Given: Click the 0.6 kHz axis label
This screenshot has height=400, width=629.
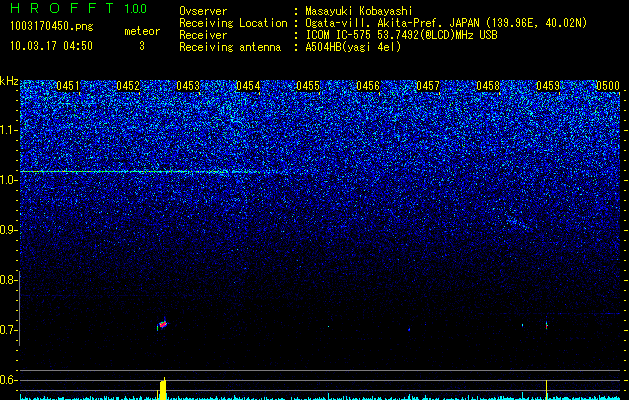Looking at the screenshot, I should pyautogui.click(x=8, y=380).
